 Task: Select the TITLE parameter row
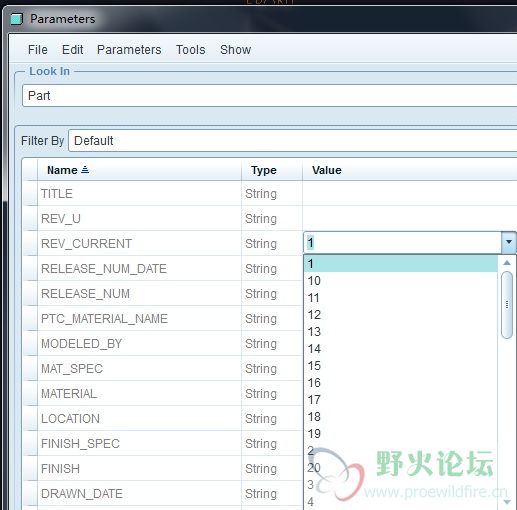(270, 193)
